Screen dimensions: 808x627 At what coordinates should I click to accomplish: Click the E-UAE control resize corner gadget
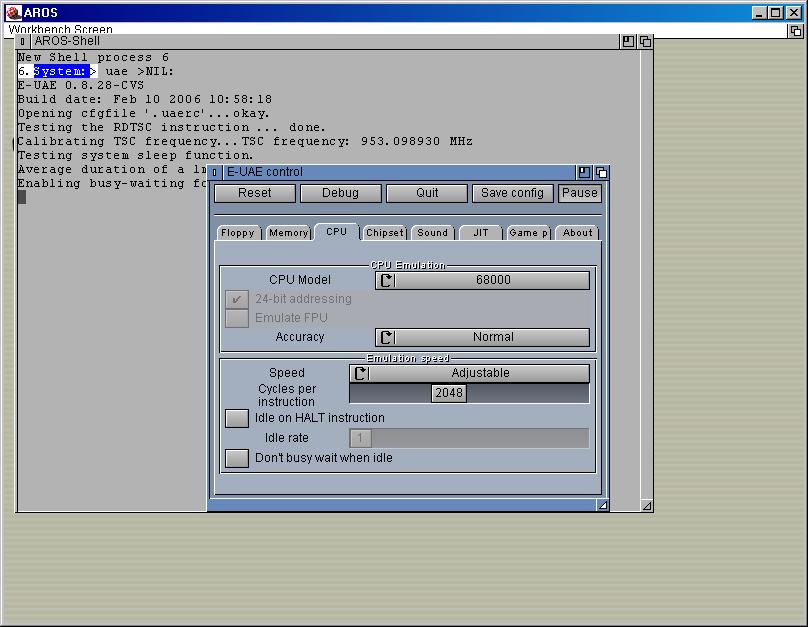(x=602, y=505)
